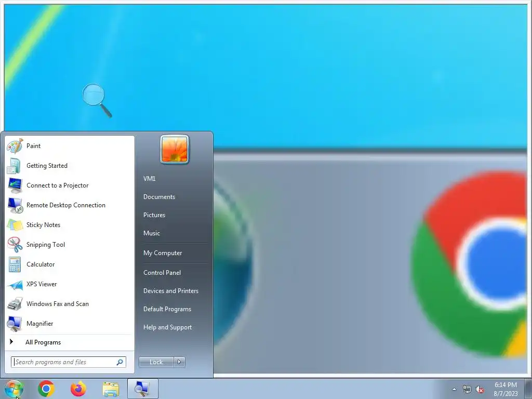The width and height of the screenshot is (532, 399).
Task: Open the shutdown options arrow beside Lock
Action: tap(179, 362)
